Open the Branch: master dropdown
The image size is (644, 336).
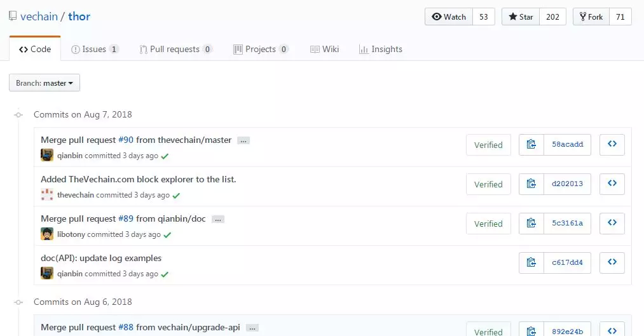pos(45,83)
